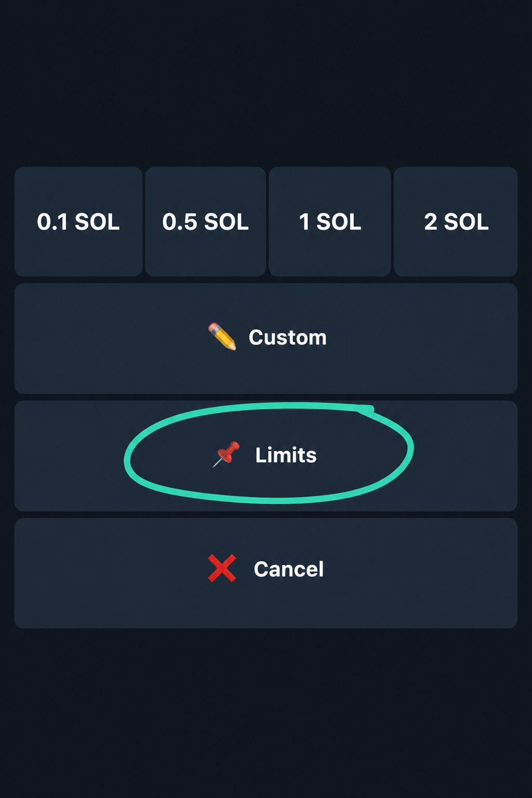This screenshot has height=798, width=532.
Task: Select the pencil emoji in Custom row
Action: [x=222, y=337]
